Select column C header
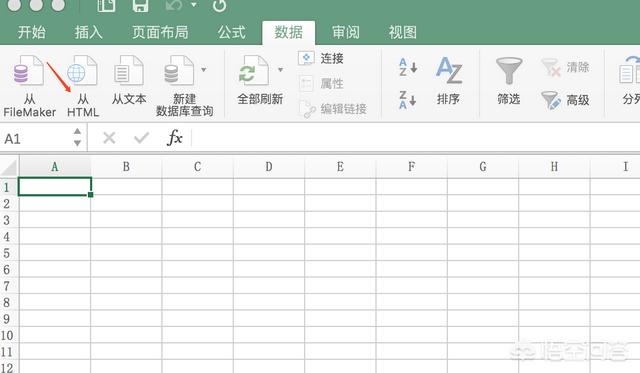 tap(198, 167)
